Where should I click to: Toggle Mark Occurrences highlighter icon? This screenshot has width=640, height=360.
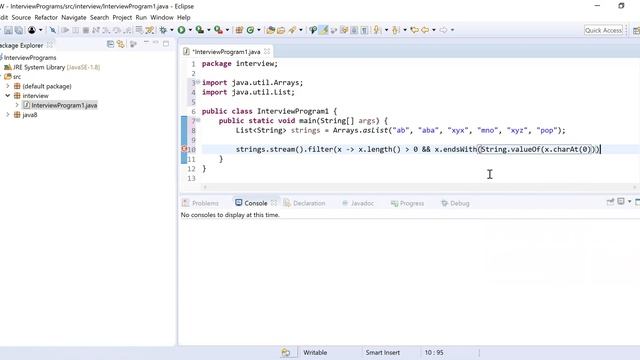pos(324,30)
